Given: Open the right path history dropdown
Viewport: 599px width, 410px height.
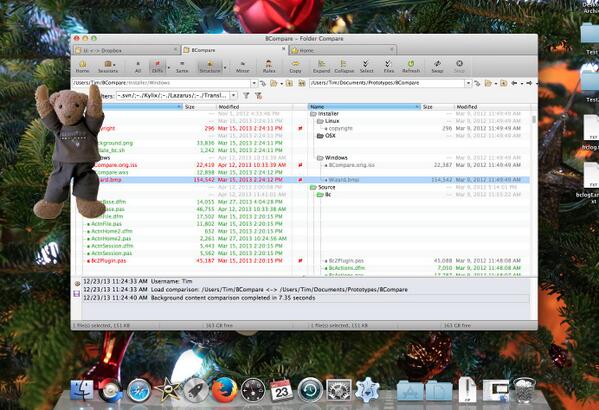Looking at the screenshot, I should point(468,83).
